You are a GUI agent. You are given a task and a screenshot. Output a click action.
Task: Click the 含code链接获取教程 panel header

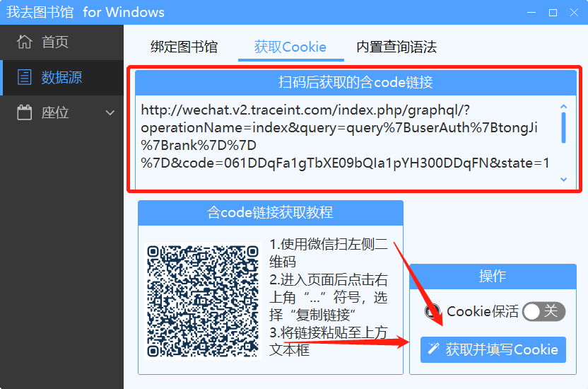click(271, 213)
